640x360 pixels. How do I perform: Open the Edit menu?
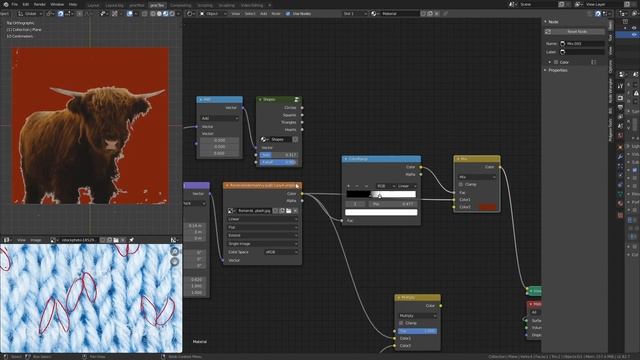click(26, 4)
